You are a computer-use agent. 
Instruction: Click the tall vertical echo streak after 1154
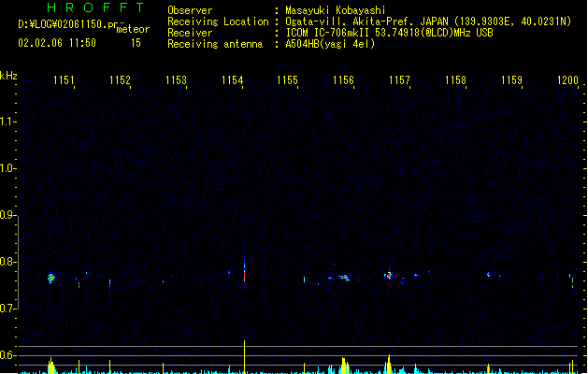click(x=245, y=272)
